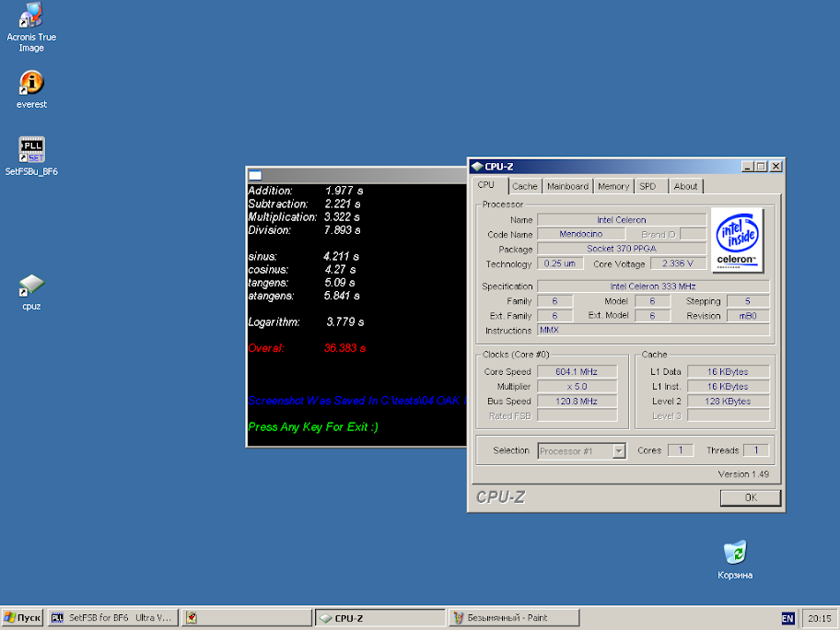Viewport: 840px width, 630px height.
Task: Click the Overal 36.383 s result line
Action: pyautogui.click(x=307, y=348)
